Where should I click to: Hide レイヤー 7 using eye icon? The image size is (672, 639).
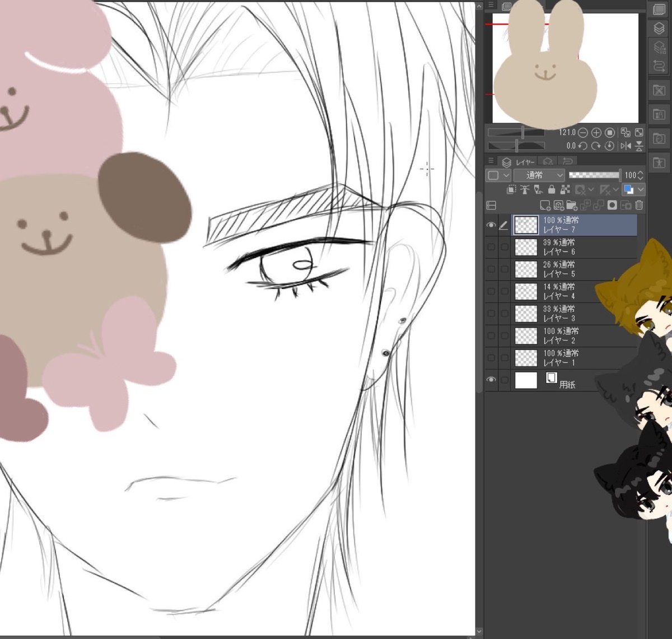pos(491,225)
